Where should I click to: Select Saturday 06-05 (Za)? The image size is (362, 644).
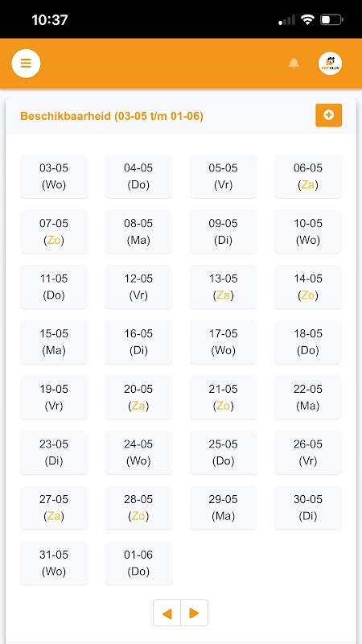308,176
